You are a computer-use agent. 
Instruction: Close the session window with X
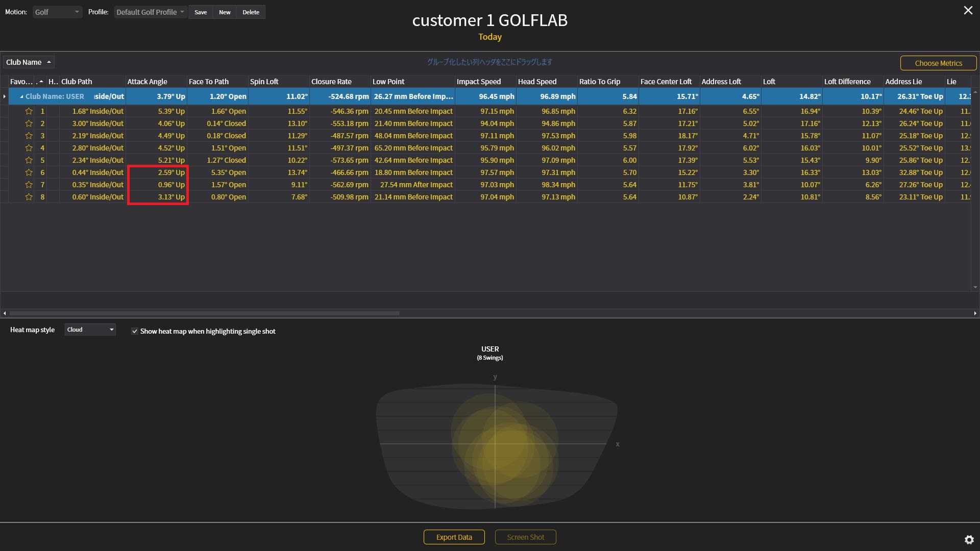click(968, 10)
